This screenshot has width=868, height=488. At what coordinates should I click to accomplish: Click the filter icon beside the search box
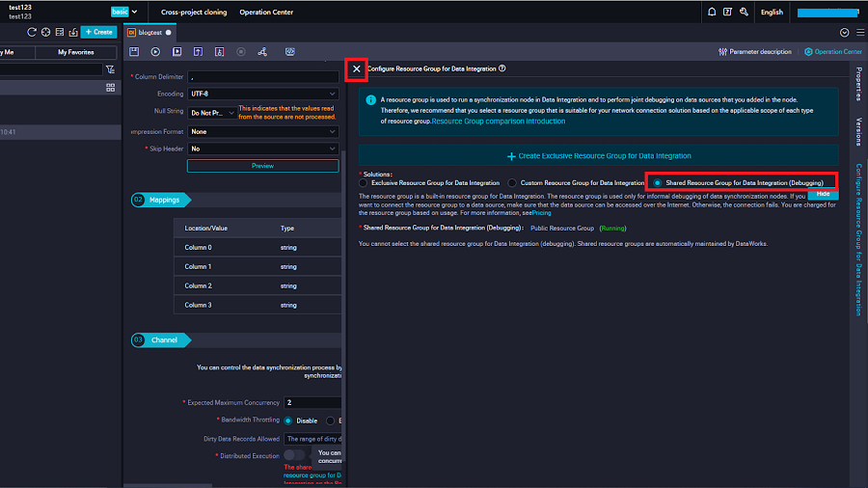[111, 69]
